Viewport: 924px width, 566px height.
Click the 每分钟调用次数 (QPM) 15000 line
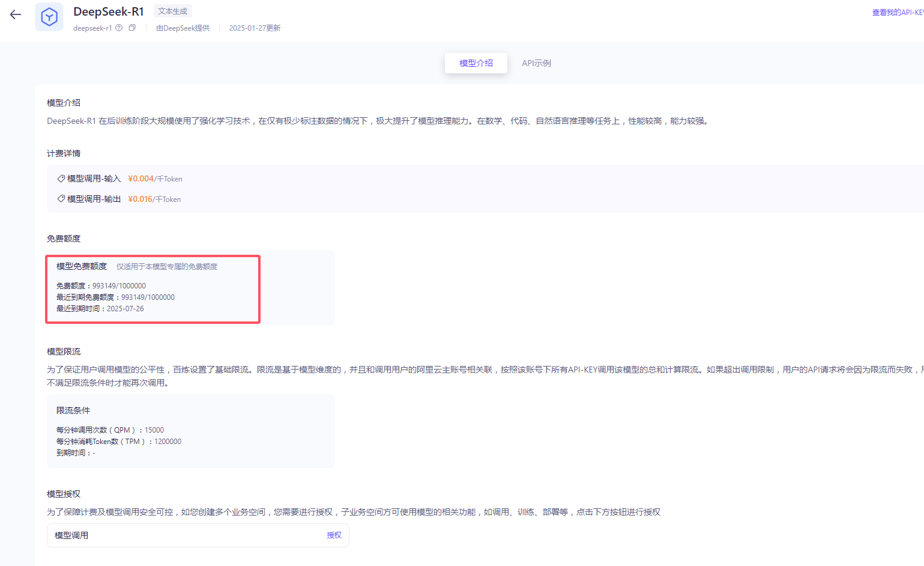110,430
